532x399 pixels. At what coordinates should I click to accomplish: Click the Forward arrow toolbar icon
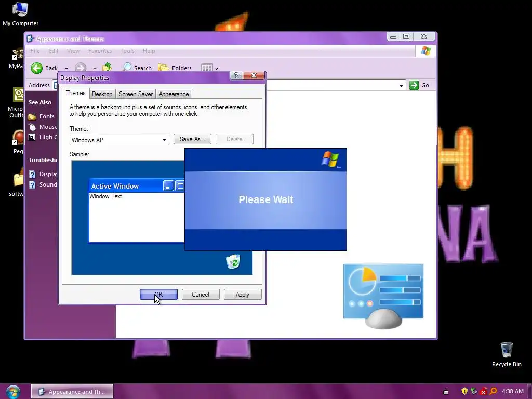tap(81, 67)
